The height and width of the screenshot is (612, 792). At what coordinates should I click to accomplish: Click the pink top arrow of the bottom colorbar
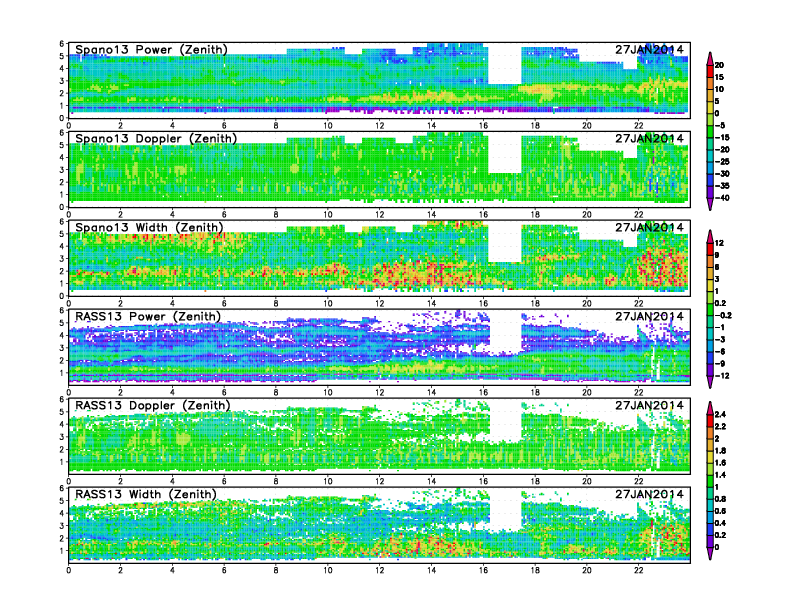click(710, 407)
